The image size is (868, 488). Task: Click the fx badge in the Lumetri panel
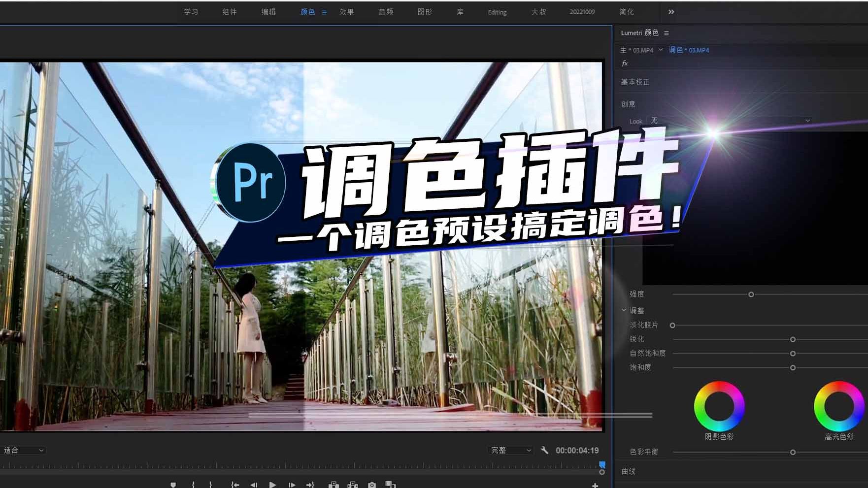click(x=625, y=63)
